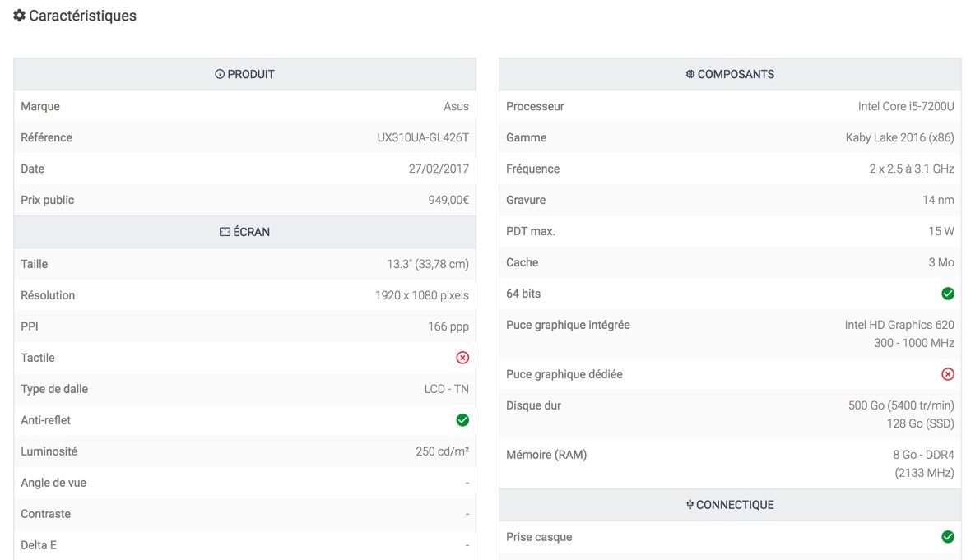Screen dimensions: 980x560
Task: Click the green checkmark for Anti-reflet
Action: point(462,420)
